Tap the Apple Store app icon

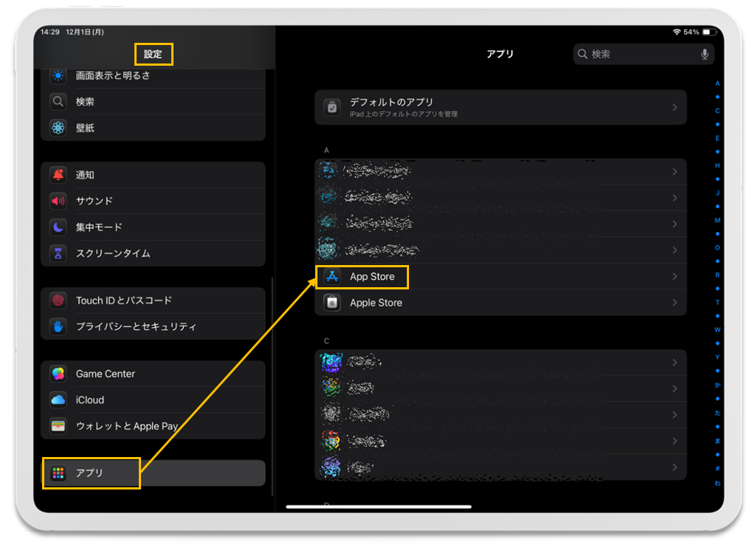point(332,303)
